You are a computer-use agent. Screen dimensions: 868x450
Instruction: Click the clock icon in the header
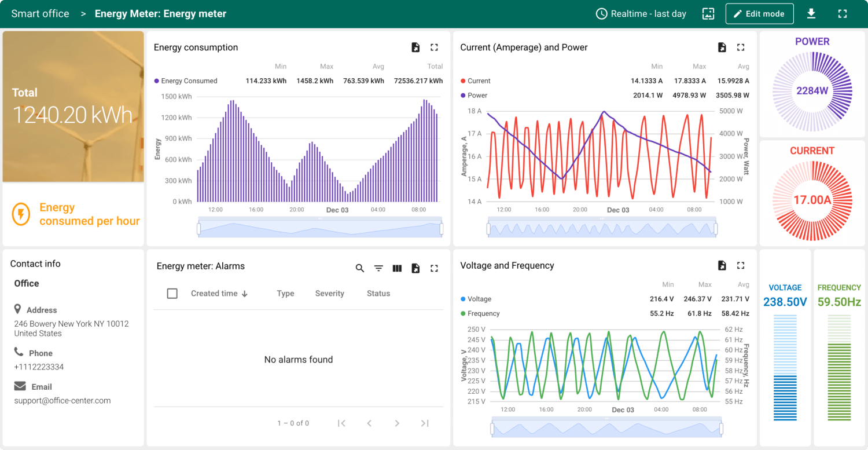pyautogui.click(x=602, y=14)
